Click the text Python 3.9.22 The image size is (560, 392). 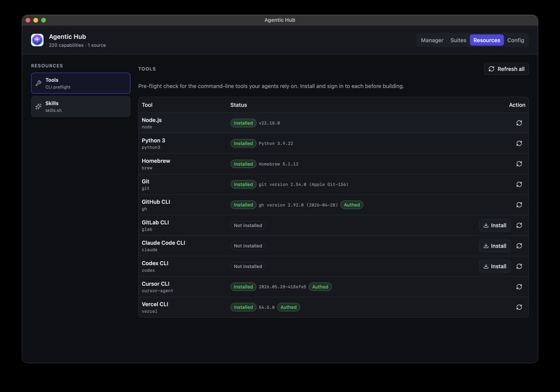[x=276, y=143]
